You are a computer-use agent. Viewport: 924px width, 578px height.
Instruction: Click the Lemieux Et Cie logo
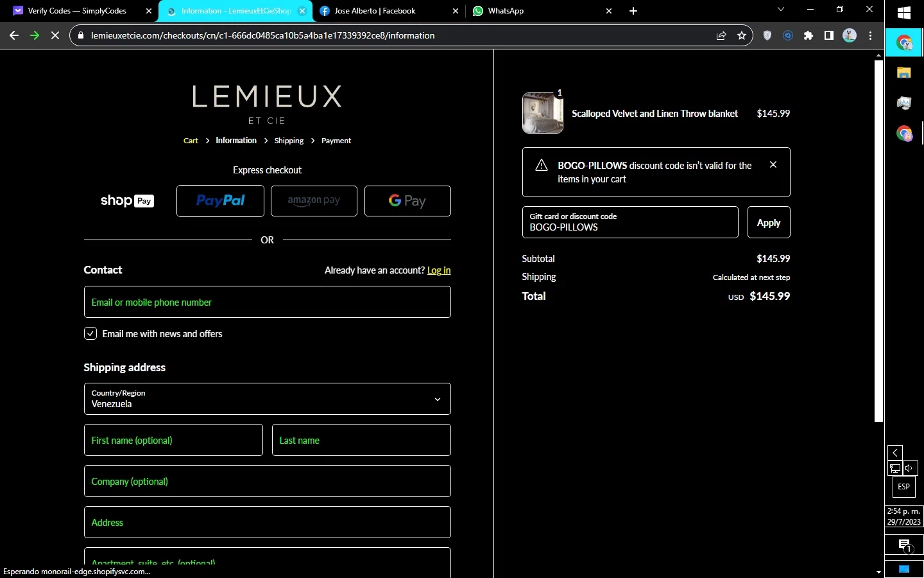pyautogui.click(x=267, y=104)
